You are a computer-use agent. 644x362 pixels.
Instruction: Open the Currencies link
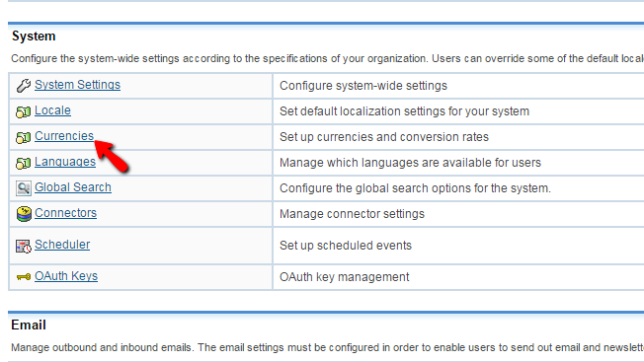click(x=64, y=136)
